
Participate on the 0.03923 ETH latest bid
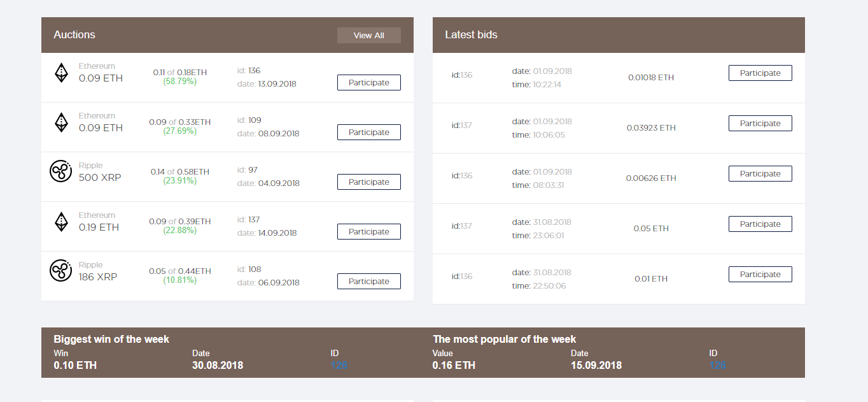[x=760, y=124]
